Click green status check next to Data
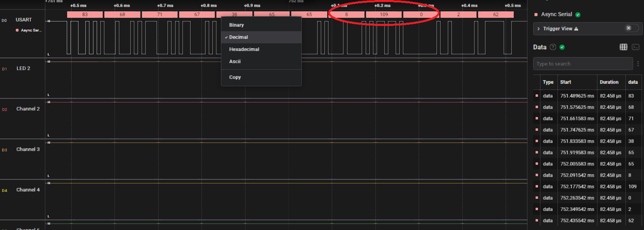The height and width of the screenshot is (230, 644). coord(562,47)
